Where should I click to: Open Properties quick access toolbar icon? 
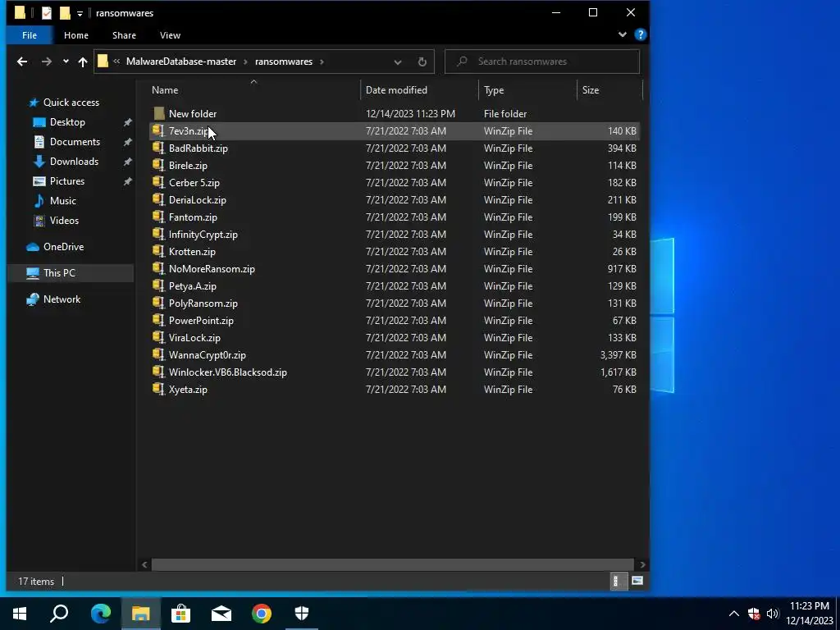[47, 13]
